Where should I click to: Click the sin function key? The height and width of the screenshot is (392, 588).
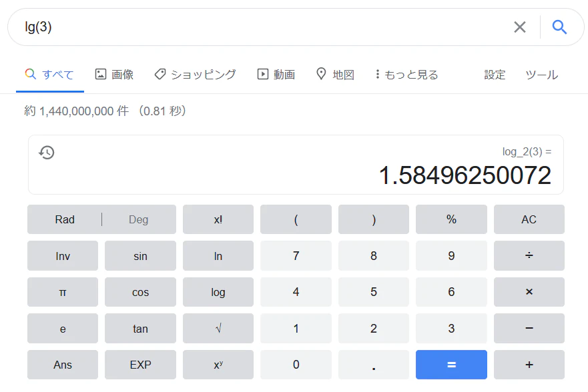tap(140, 256)
